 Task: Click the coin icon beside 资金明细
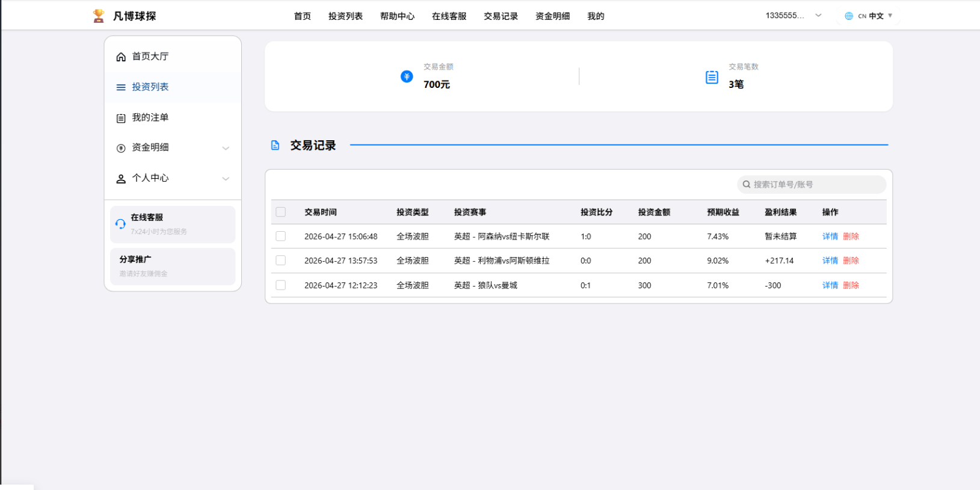point(121,148)
